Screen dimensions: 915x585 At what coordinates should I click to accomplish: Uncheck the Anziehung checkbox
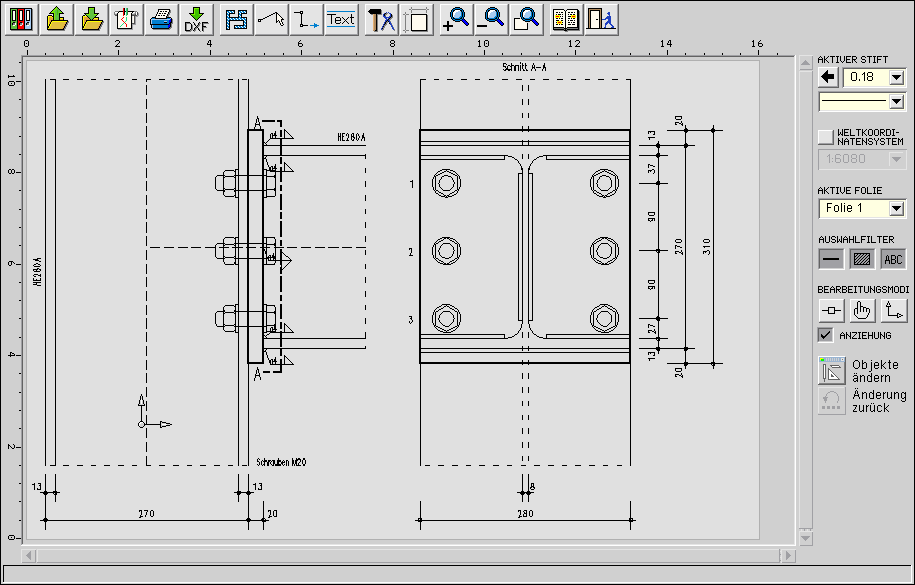click(x=825, y=335)
